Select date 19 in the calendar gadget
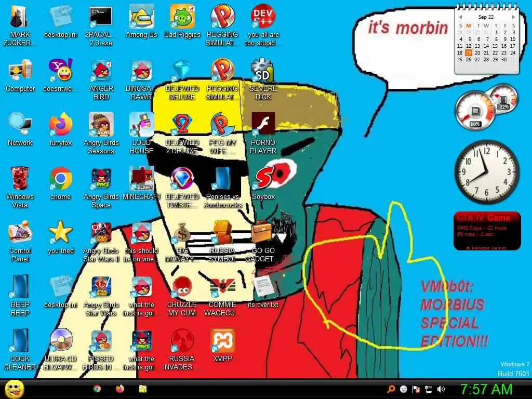 pos(469,52)
